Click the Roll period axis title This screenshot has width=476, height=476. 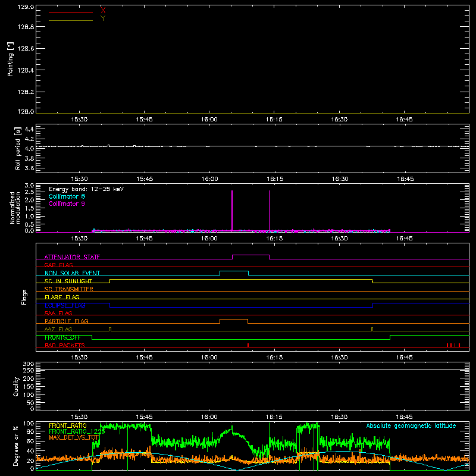[18, 148]
